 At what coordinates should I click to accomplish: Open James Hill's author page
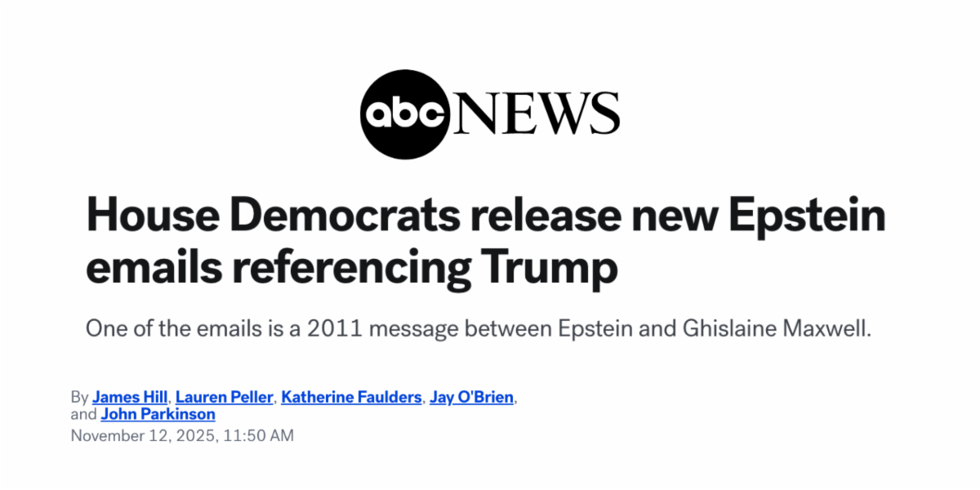130,398
